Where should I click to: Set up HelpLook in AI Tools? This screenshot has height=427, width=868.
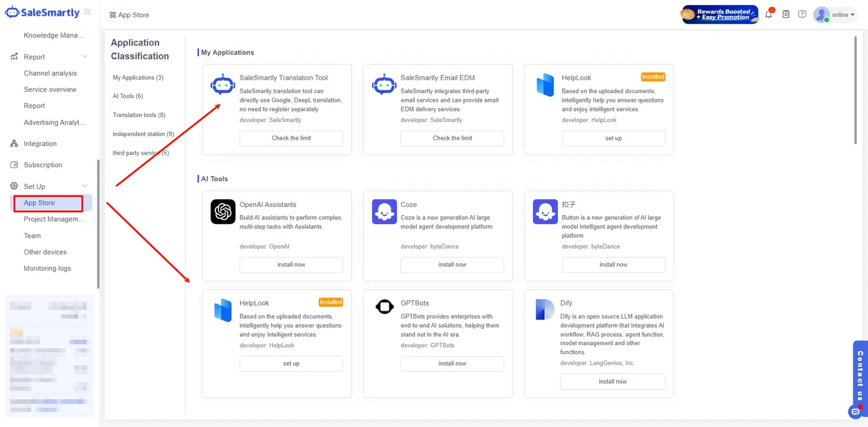(291, 364)
